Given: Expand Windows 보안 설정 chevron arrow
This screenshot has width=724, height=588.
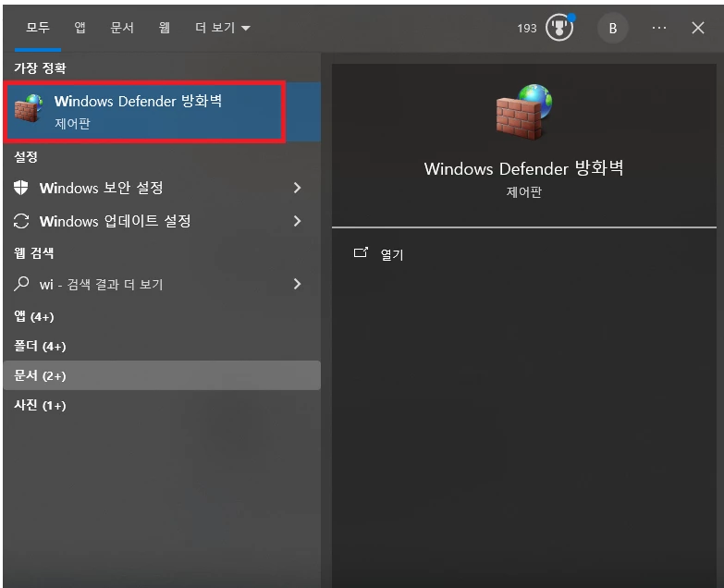Looking at the screenshot, I should 298,188.
